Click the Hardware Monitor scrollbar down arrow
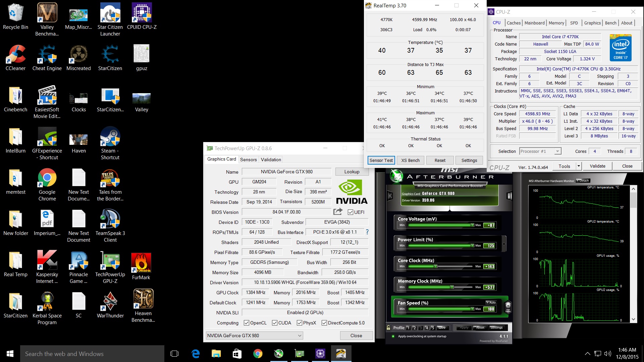This screenshot has height=362, width=644. (633, 319)
